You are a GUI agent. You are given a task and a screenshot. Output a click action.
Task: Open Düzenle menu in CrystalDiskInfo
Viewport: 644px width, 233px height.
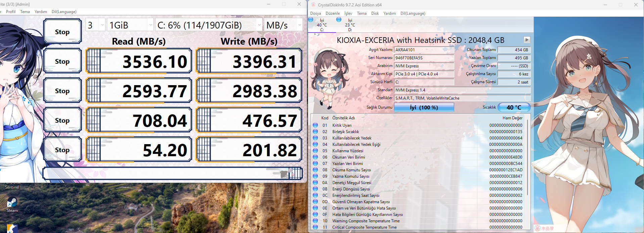coord(333,13)
